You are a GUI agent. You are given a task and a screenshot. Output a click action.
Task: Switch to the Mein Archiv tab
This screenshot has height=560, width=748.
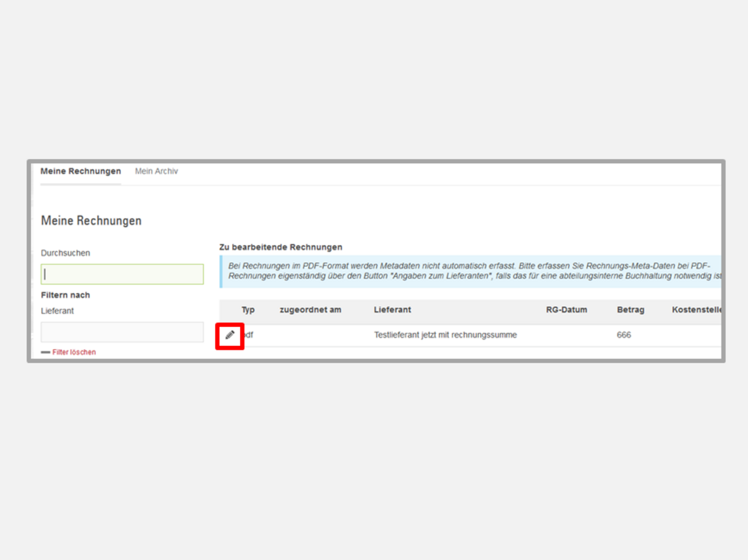tap(156, 171)
